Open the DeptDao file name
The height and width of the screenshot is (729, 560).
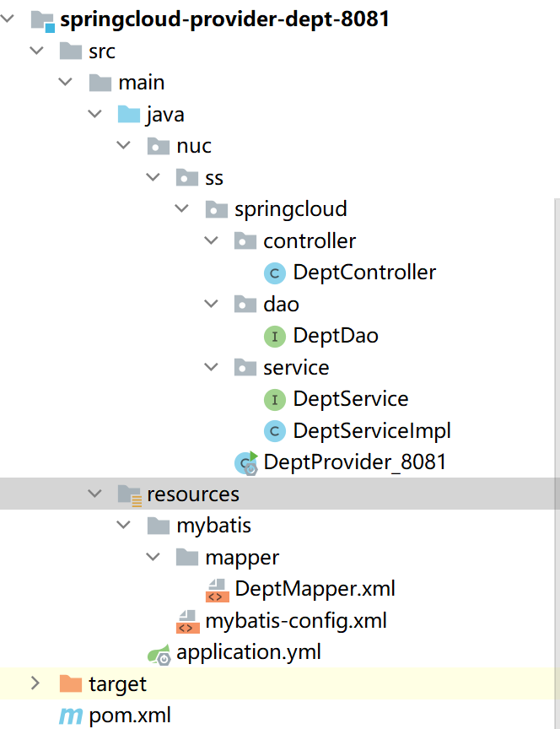coord(336,337)
